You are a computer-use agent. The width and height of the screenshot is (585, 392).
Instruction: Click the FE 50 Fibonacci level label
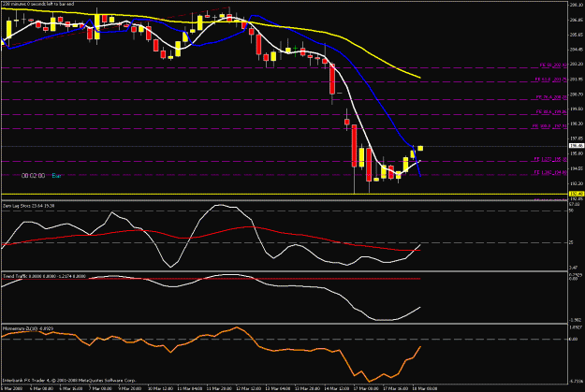click(553, 65)
